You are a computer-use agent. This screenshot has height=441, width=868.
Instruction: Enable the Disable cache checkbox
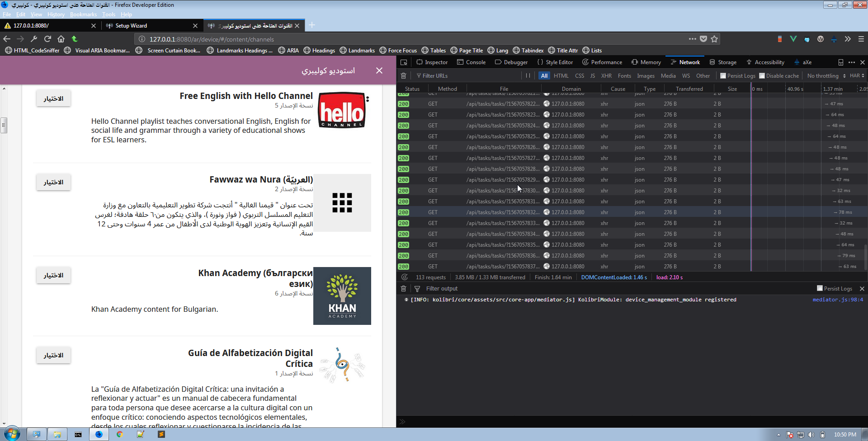click(x=763, y=75)
